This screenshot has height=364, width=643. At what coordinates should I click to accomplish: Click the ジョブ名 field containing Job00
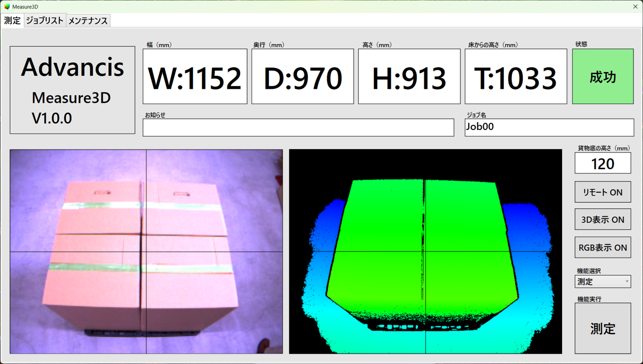pos(549,127)
